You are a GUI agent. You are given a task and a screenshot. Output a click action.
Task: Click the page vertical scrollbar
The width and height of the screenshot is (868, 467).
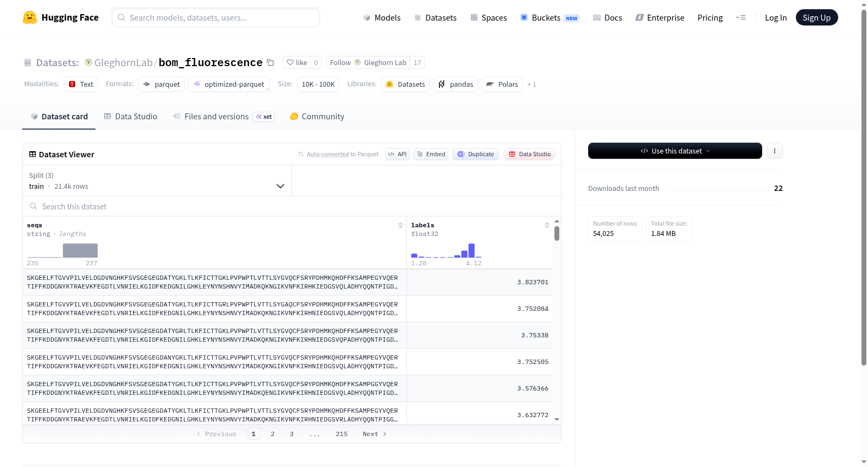pyautogui.click(x=864, y=187)
